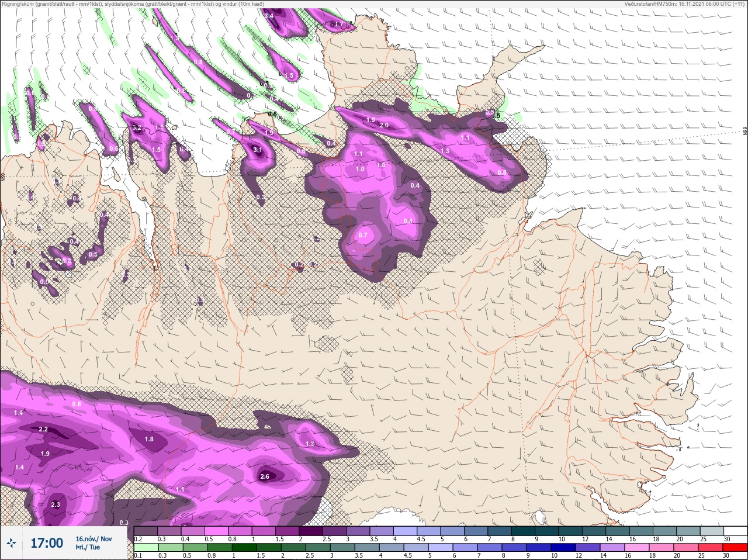Click the 3.1 snowfall value on the map
This screenshot has width=748, height=560.
point(258,150)
